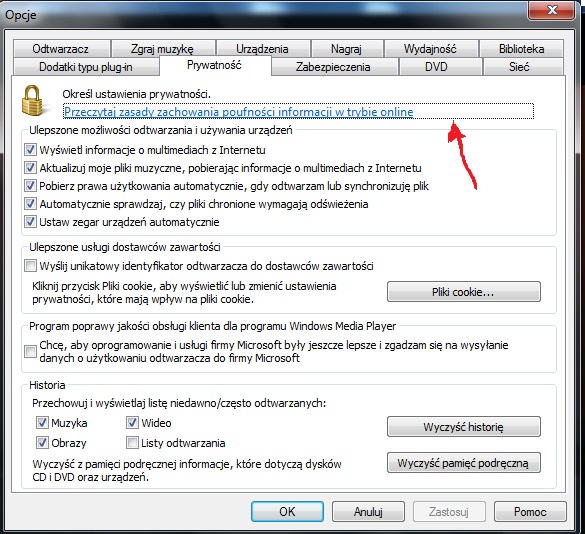Close the Opcje dialog window
The width and height of the screenshot is (585, 534).
(552, 10)
